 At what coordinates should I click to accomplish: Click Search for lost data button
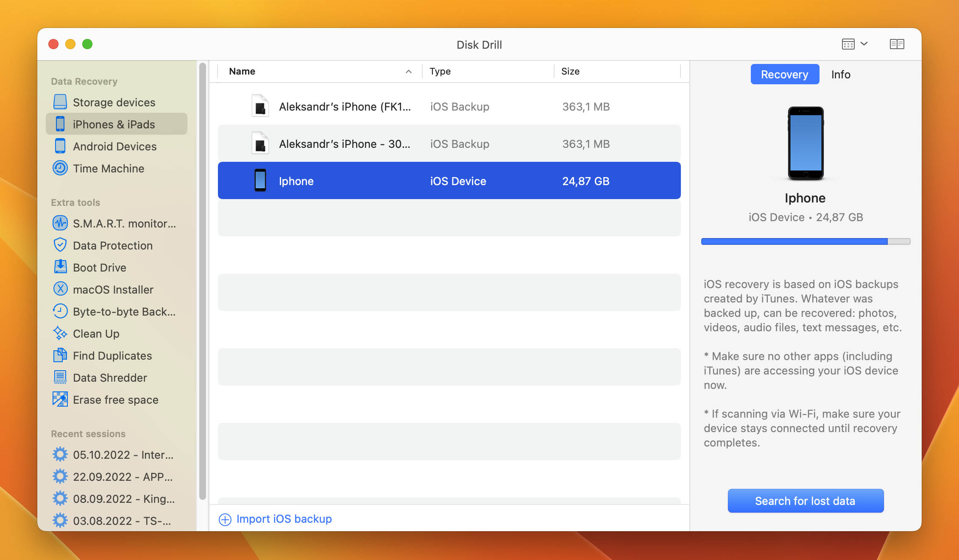click(806, 501)
